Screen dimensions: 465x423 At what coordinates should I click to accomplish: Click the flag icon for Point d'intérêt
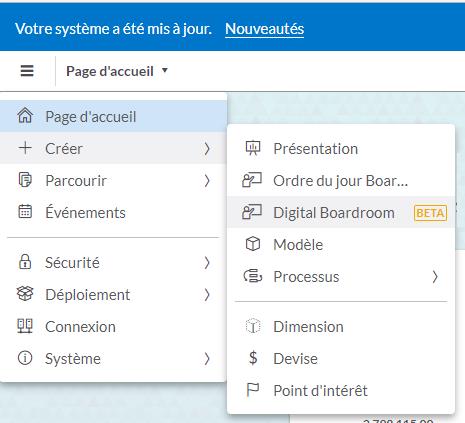pyautogui.click(x=253, y=390)
